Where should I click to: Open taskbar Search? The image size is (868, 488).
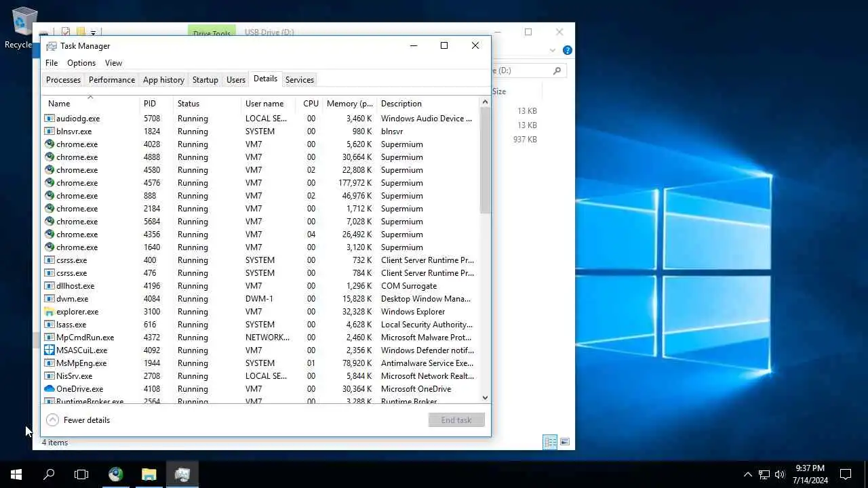coord(49,474)
